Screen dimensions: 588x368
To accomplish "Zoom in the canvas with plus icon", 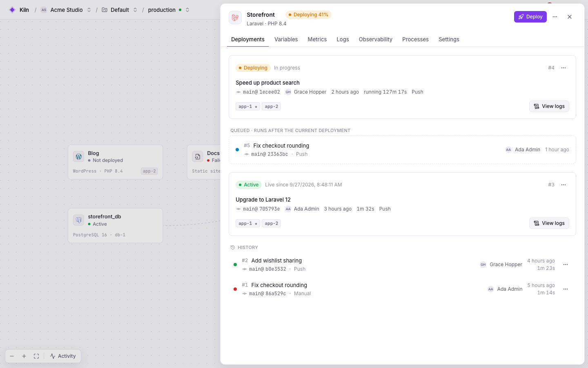I will [x=24, y=356].
